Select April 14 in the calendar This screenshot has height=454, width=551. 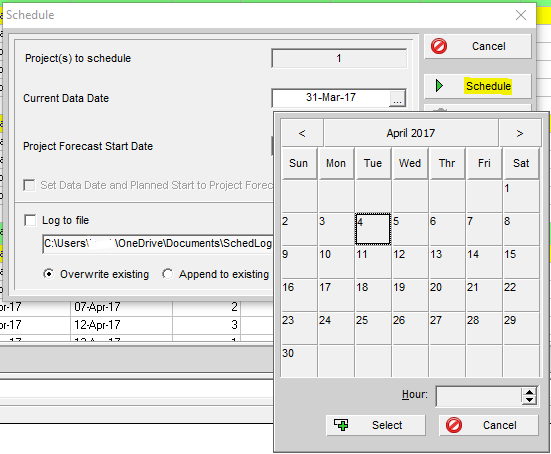tap(484, 262)
